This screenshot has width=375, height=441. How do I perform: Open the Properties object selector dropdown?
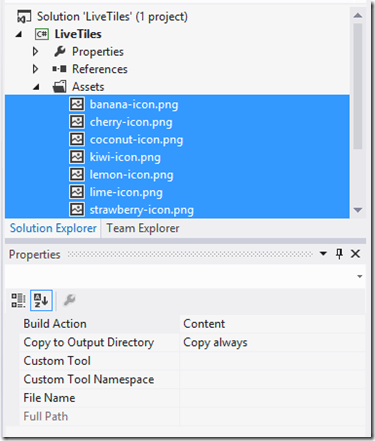(360, 276)
